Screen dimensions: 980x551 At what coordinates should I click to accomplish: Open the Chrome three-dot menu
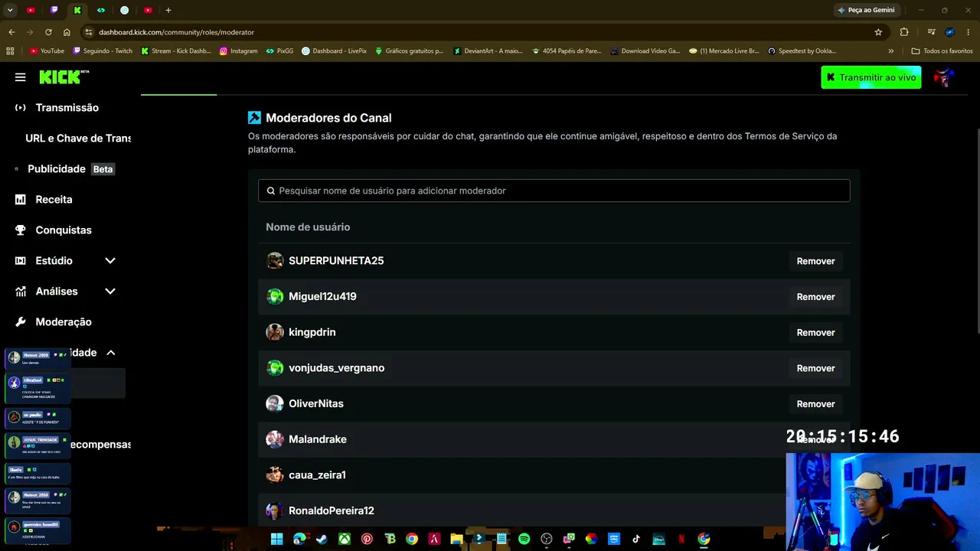coord(969,32)
